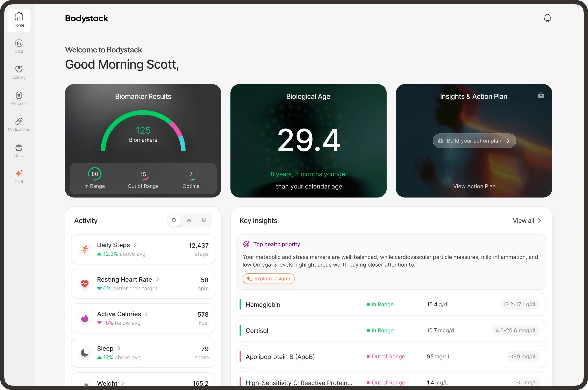Click Build your action plan button
This screenshot has height=390, width=588.
tap(474, 141)
